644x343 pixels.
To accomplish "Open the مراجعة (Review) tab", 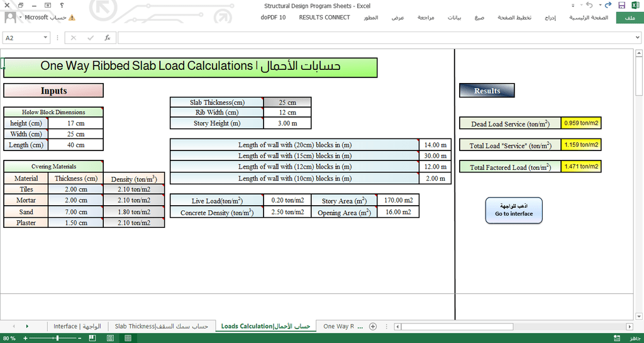I will click(426, 18).
